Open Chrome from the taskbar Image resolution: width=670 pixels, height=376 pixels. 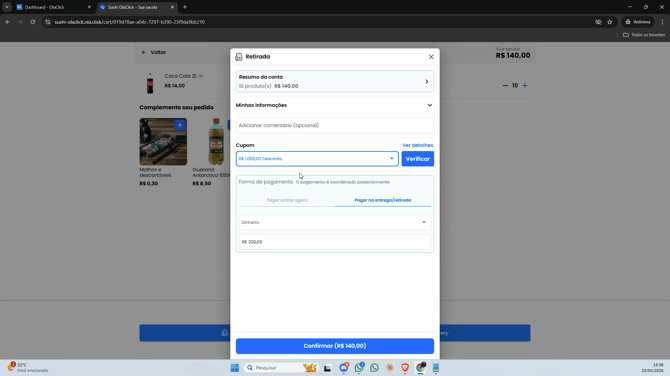coord(420,368)
